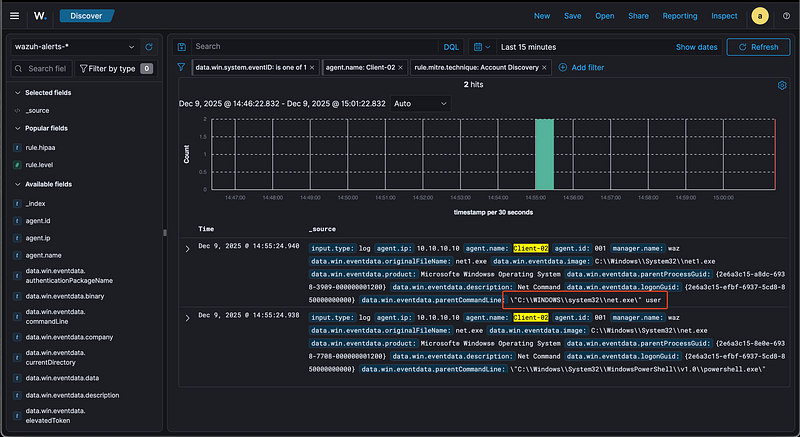The image size is (800, 437).
Task: Click the Search field names input
Action: [42, 68]
